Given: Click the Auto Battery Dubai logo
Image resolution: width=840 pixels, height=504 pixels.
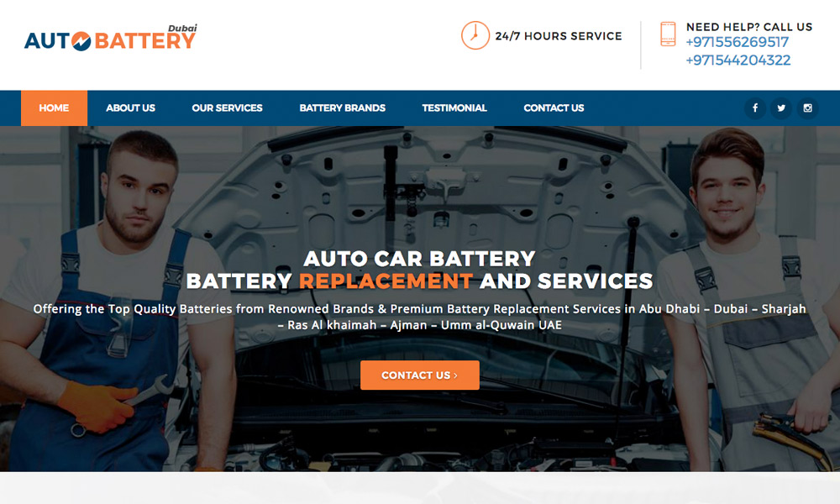Looking at the screenshot, I should (110, 38).
